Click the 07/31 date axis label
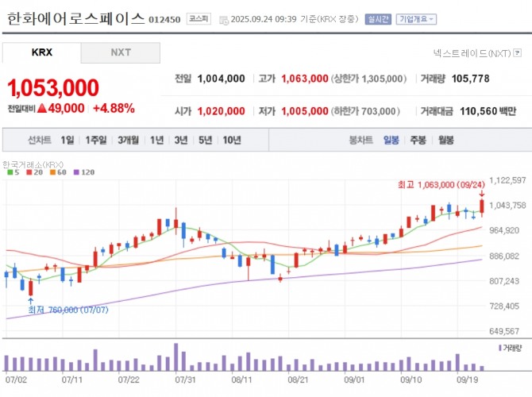The height and width of the screenshot is (397, 532). 185,380
